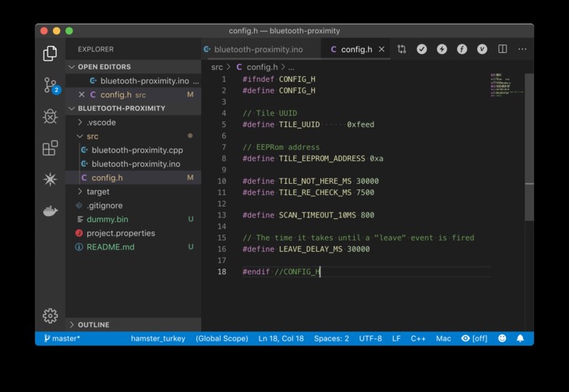Open Source Control view with badge
The width and height of the screenshot is (569, 392).
point(50,85)
